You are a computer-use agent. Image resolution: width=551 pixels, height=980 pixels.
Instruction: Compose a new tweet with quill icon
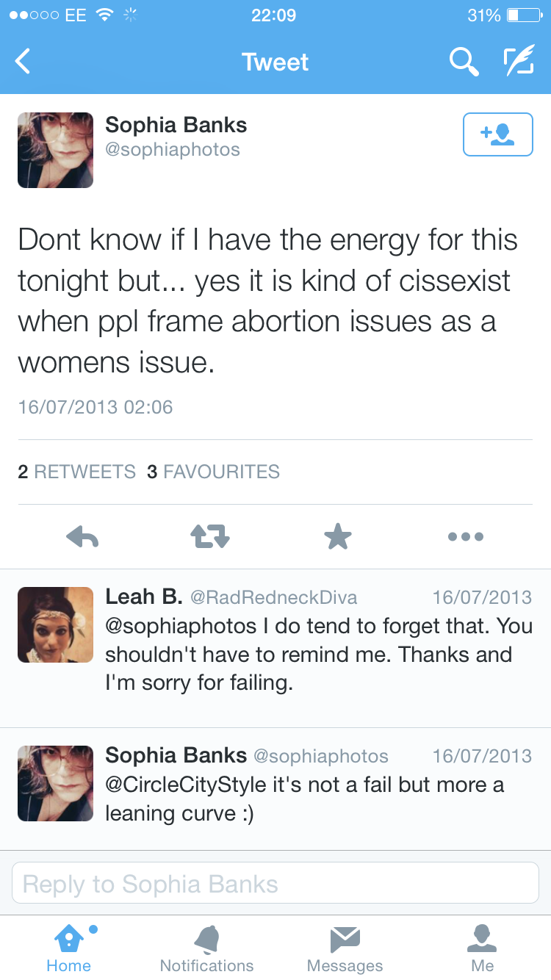(x=519, y=62)
